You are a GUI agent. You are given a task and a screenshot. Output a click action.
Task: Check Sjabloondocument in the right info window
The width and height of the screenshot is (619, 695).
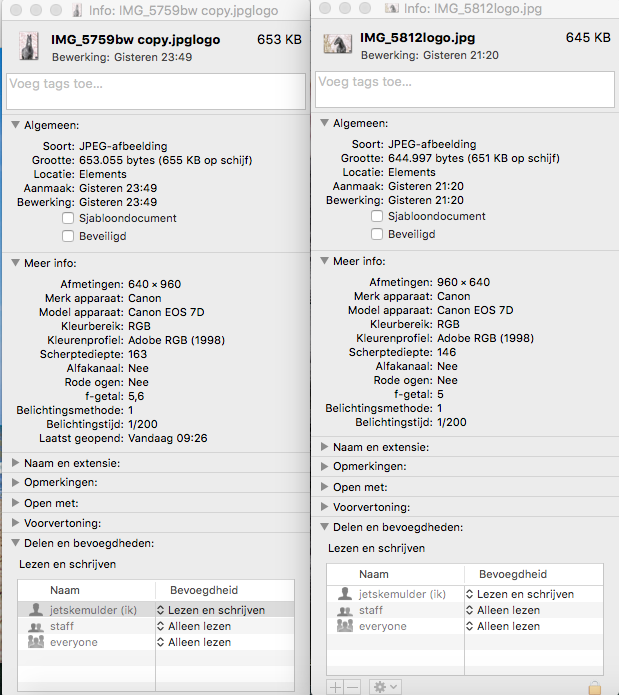click(377, 216)
